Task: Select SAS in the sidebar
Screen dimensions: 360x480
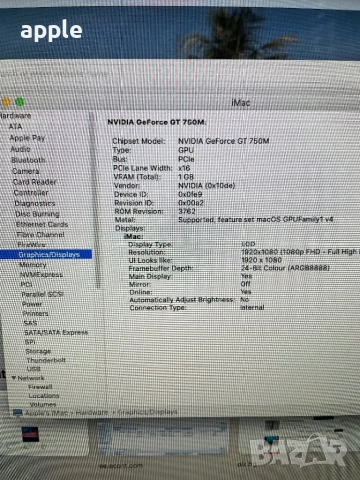Action: (30, 323)
